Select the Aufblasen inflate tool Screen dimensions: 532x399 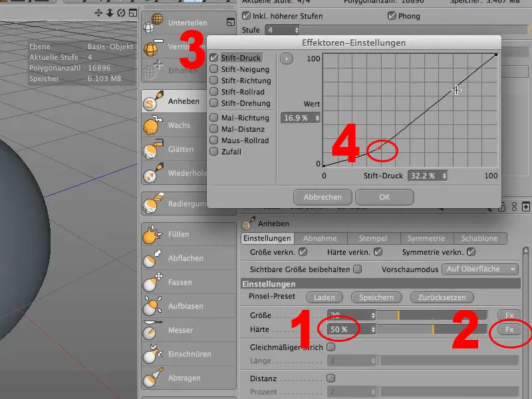[x=188, y=306]
